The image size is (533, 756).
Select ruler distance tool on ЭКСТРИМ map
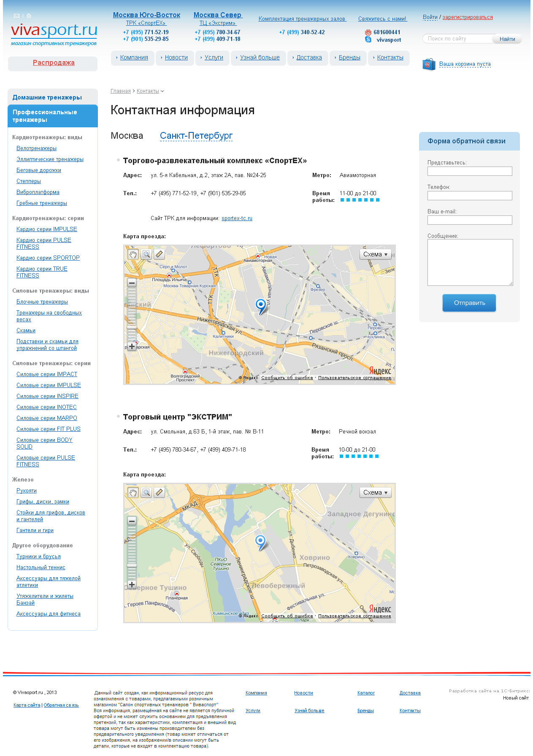[x=159, y=492]
